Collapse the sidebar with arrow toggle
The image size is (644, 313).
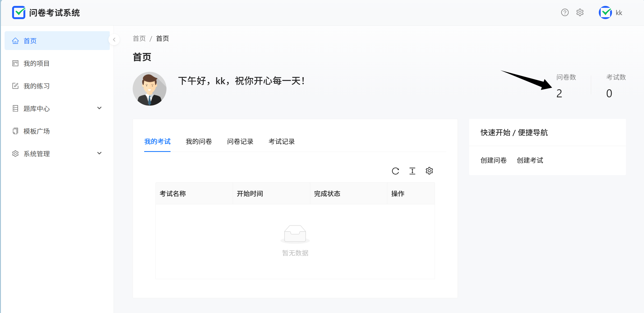114,40
